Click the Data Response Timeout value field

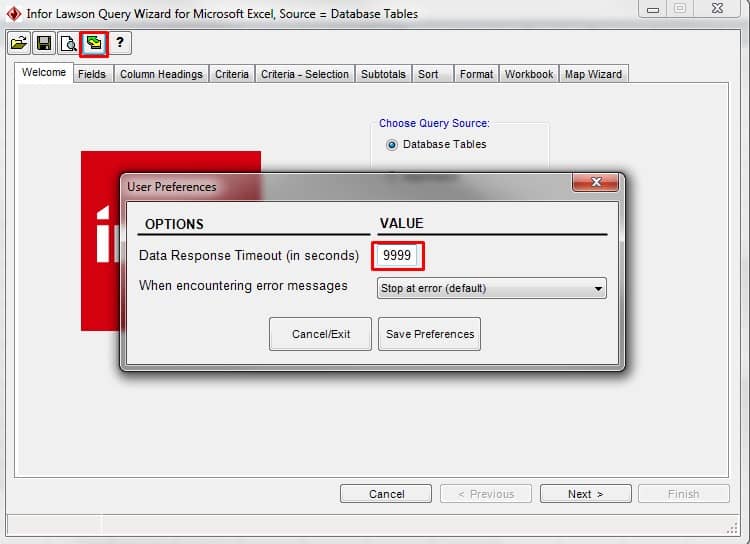(397, 255)
